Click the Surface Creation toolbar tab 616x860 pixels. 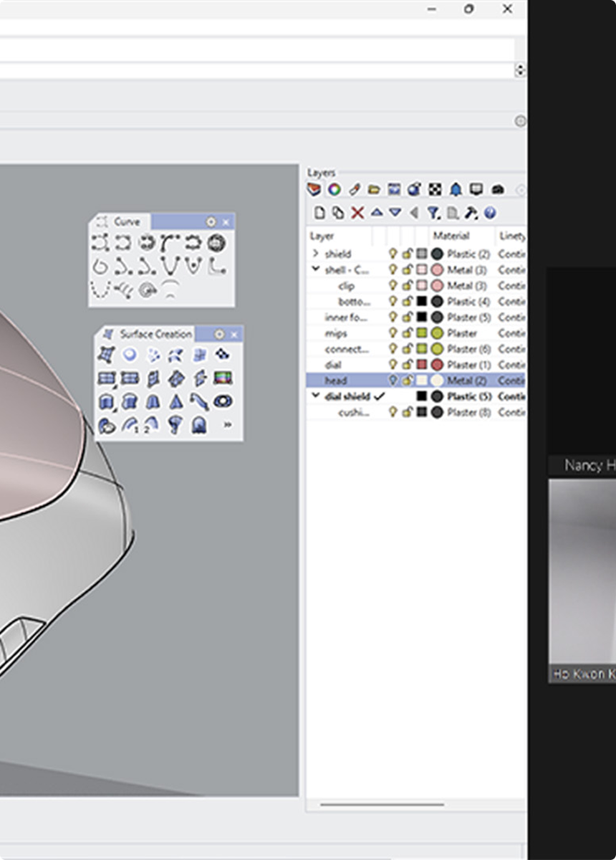(x=155, y=334)
